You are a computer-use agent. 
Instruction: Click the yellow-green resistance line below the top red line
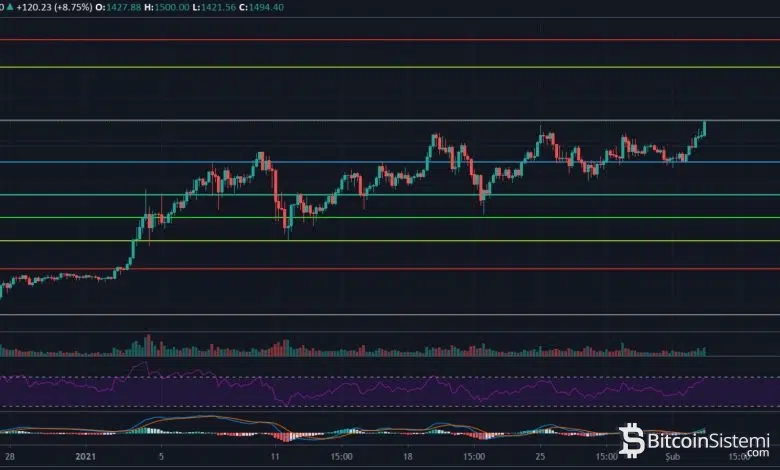[x=390, y=67]
